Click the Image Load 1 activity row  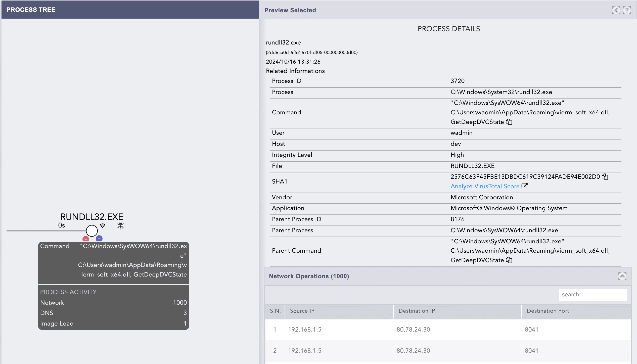(113, 324)
